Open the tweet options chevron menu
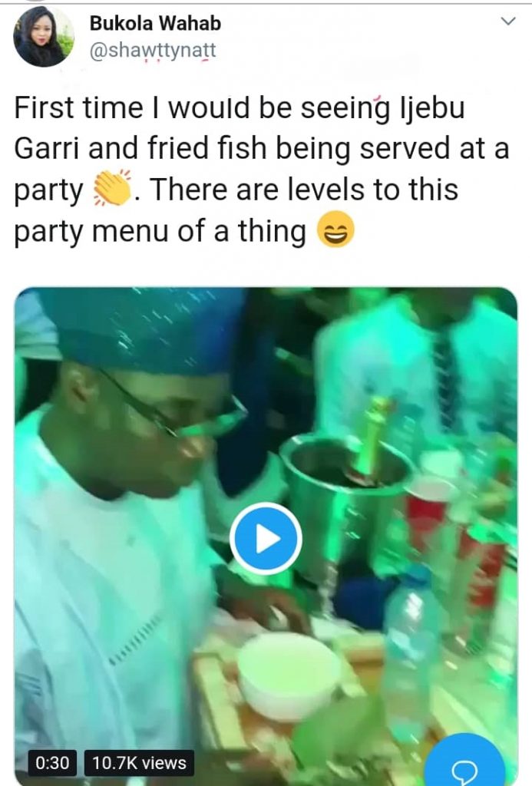532x786 pixels. click(x=507, y=21)
